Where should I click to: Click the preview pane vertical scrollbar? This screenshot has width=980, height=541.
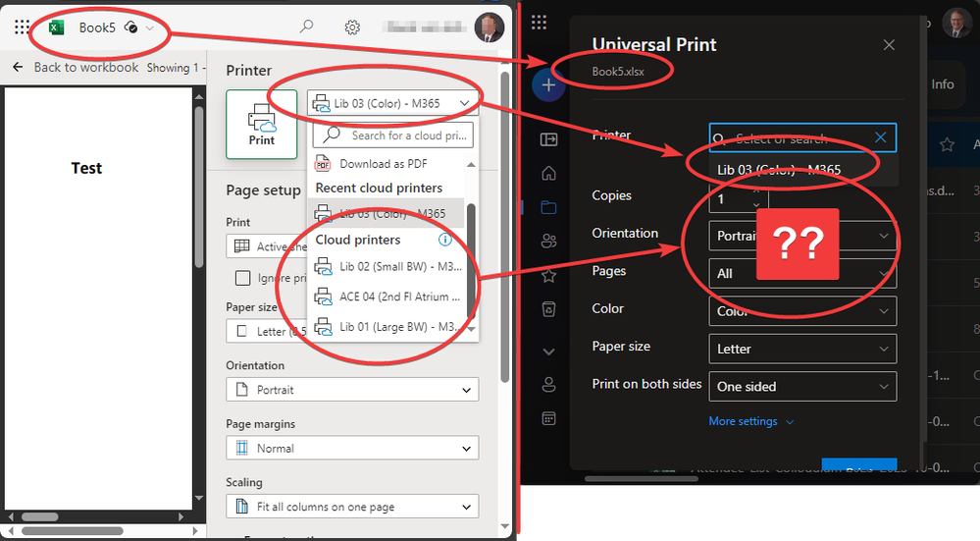coord(199,188)
